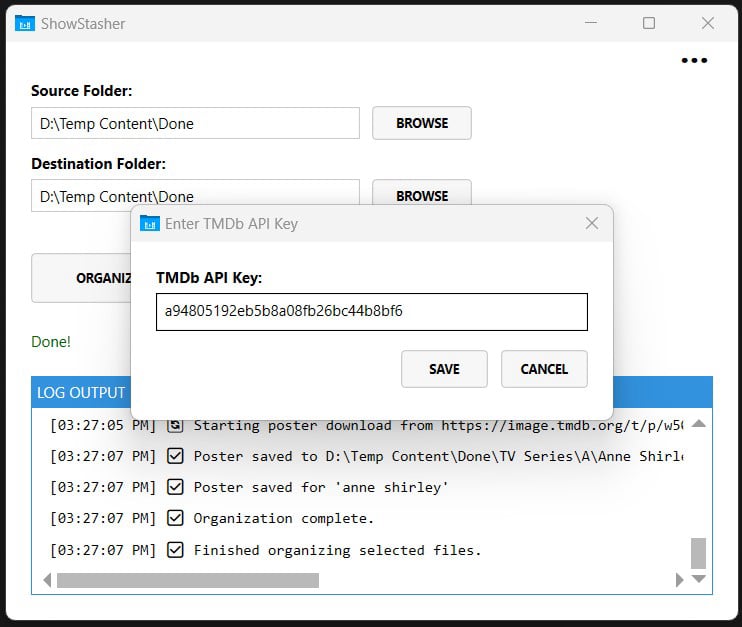
Task: Click the ShowStasher app icon in title bar
Action: coord(25,23)
